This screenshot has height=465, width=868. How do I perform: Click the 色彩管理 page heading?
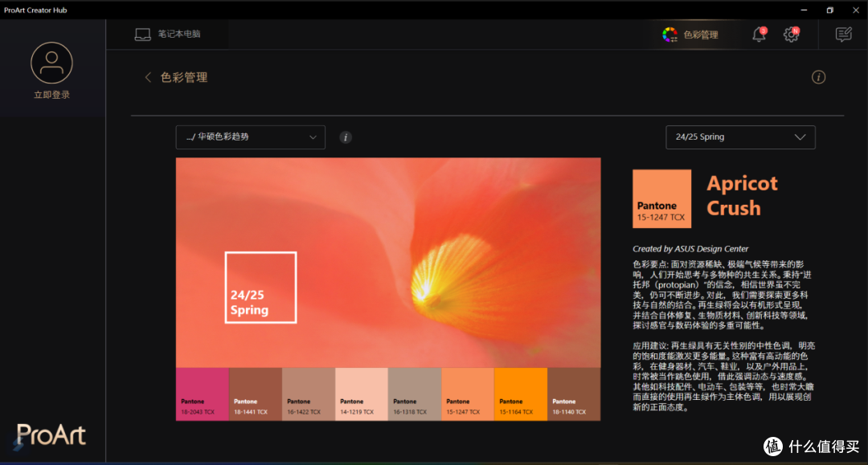pyautogui.click(x=184, y=77)
